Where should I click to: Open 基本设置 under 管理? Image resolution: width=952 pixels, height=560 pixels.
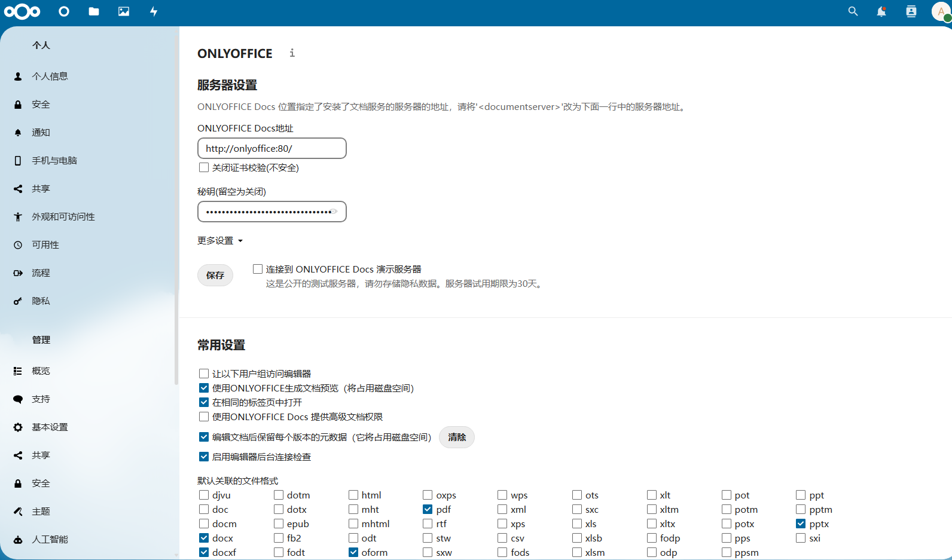[x=50, y=427]
